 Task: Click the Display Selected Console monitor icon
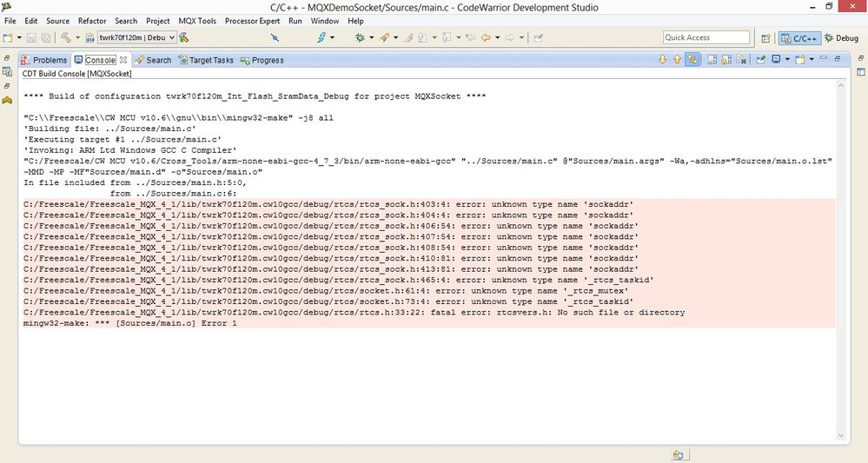click(776, 59)
